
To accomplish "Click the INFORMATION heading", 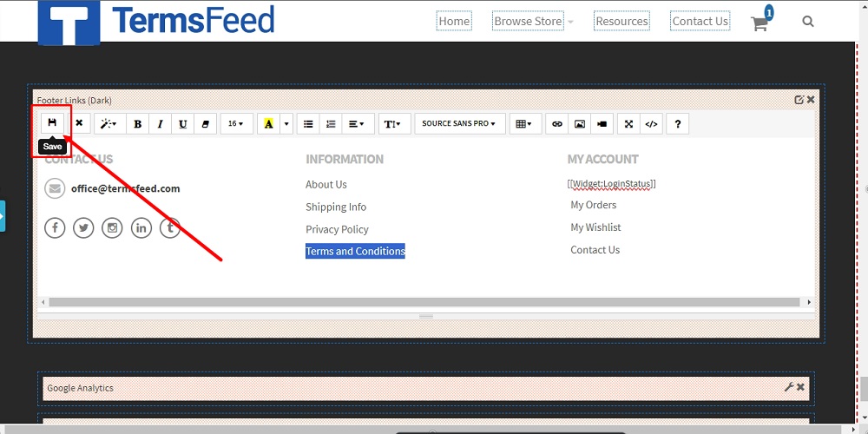I will point(345,159).
